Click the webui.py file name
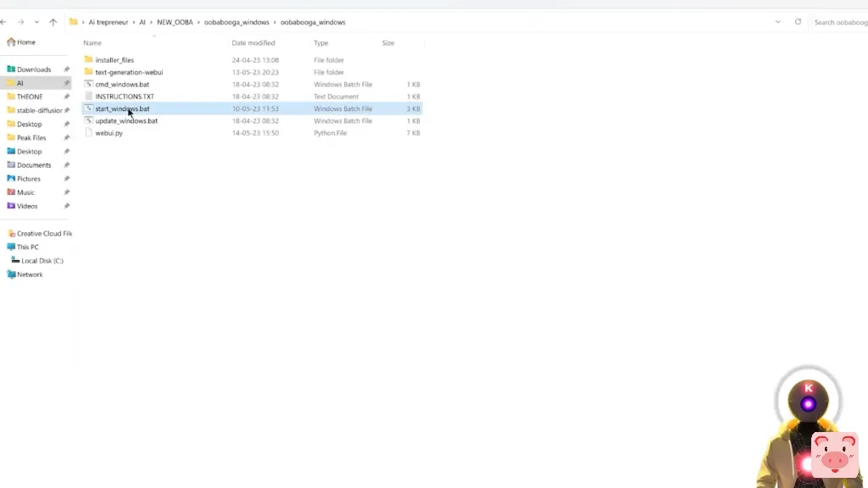This screenshot has height=488, width=868. (x=109, y=133)
